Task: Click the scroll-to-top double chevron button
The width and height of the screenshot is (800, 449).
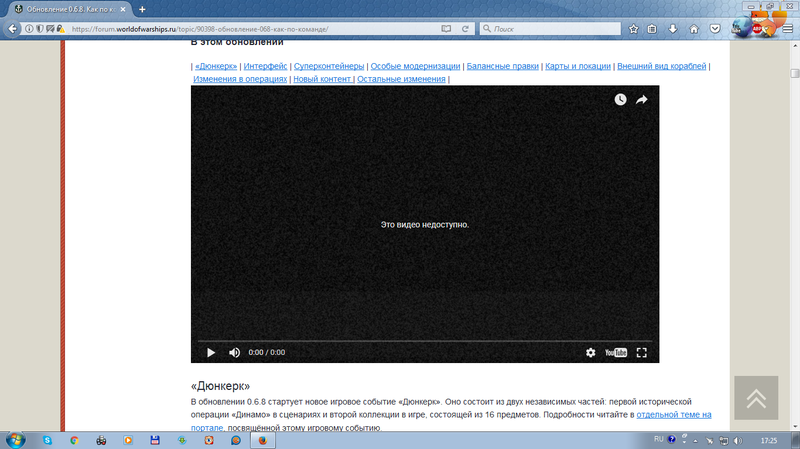Action: pos(756,398)
